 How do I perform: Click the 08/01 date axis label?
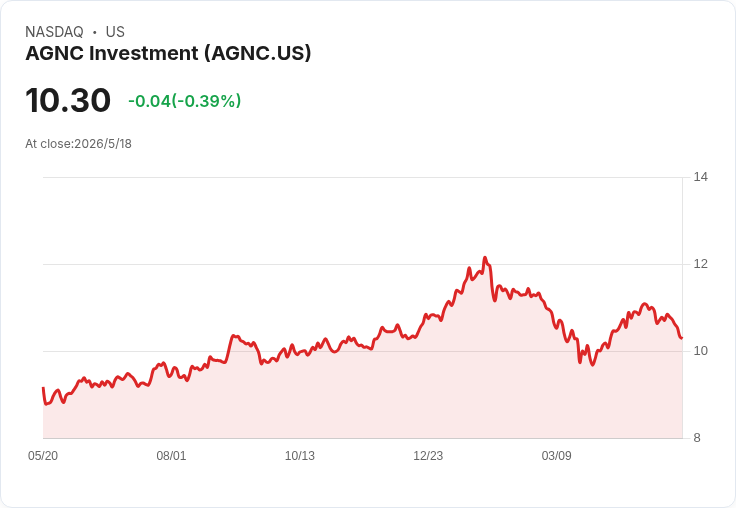[171, 456]
